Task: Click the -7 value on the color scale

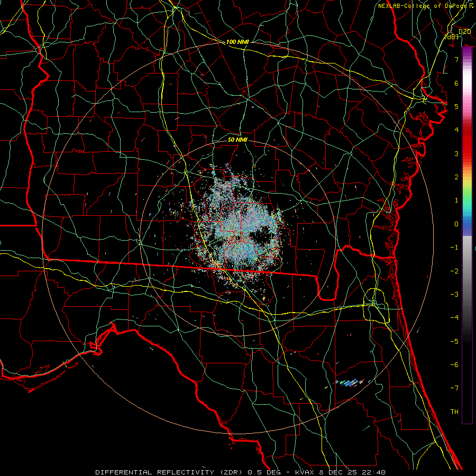Action: coord(454,388)
